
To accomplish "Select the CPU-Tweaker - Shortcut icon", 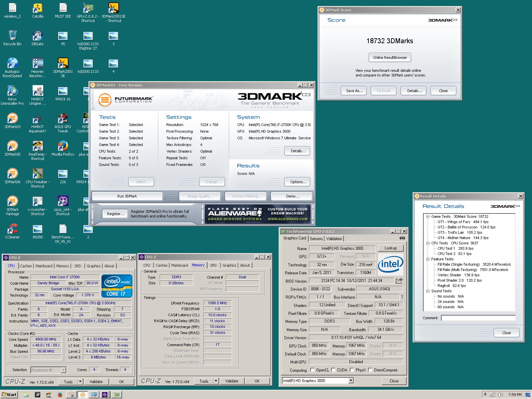I will pos(38,178).
